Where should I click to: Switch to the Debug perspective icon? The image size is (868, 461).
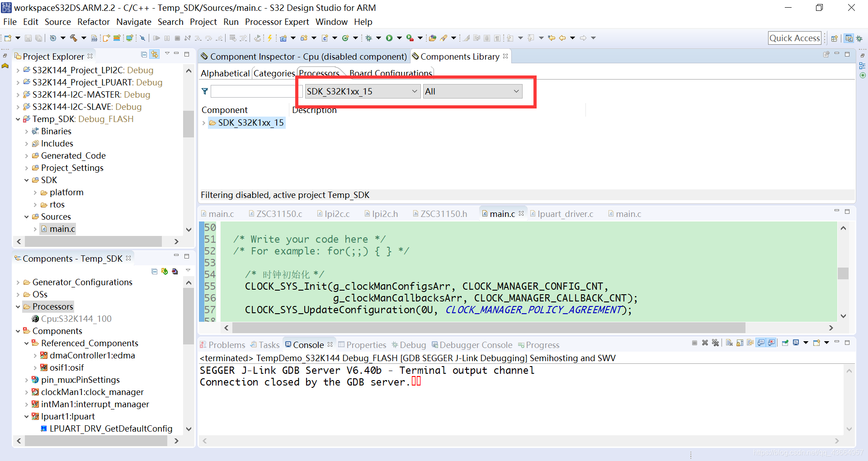point(859,38)
